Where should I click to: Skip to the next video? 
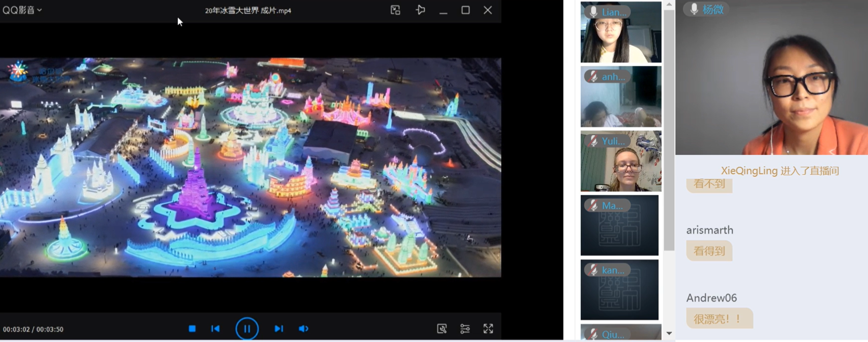click(x=279, y=329)
